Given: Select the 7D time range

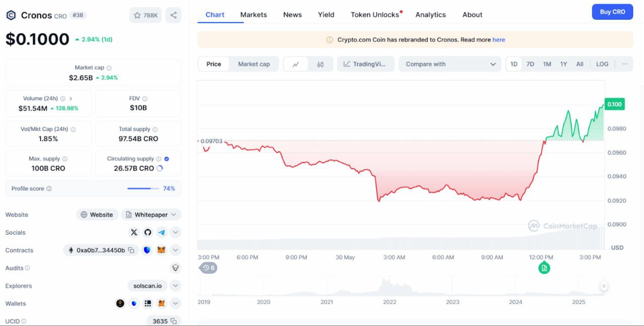Looking at the screenshot, I should click(x=530, y=64).
